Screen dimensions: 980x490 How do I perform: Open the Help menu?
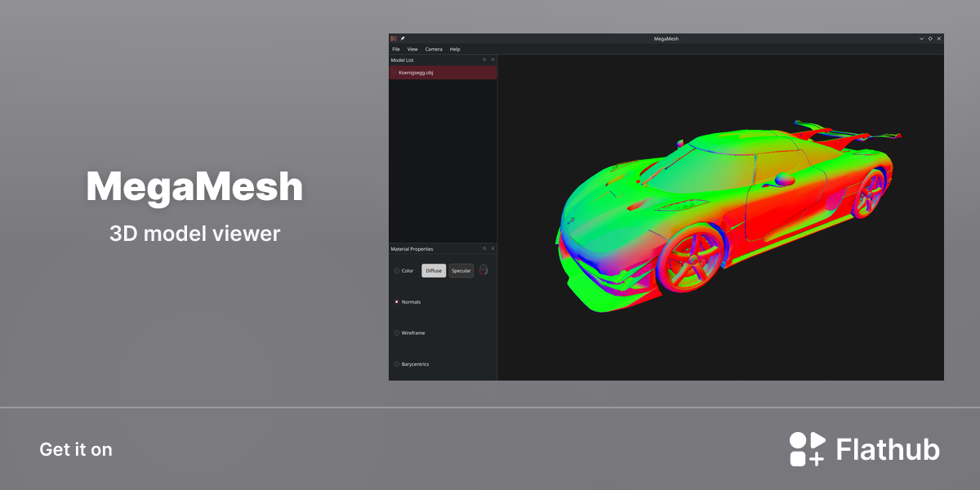pos(455,49)
